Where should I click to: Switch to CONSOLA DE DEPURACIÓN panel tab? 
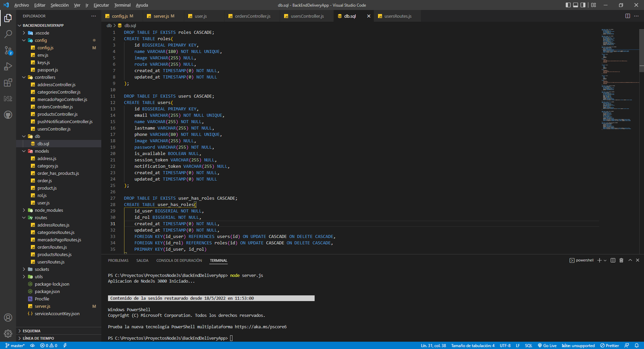[179, 260]
